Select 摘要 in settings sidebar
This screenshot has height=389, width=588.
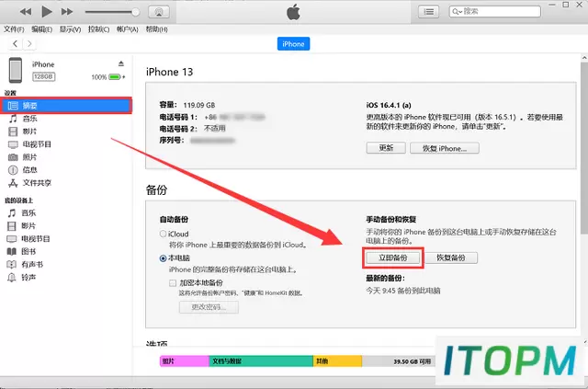pos(66,106)
